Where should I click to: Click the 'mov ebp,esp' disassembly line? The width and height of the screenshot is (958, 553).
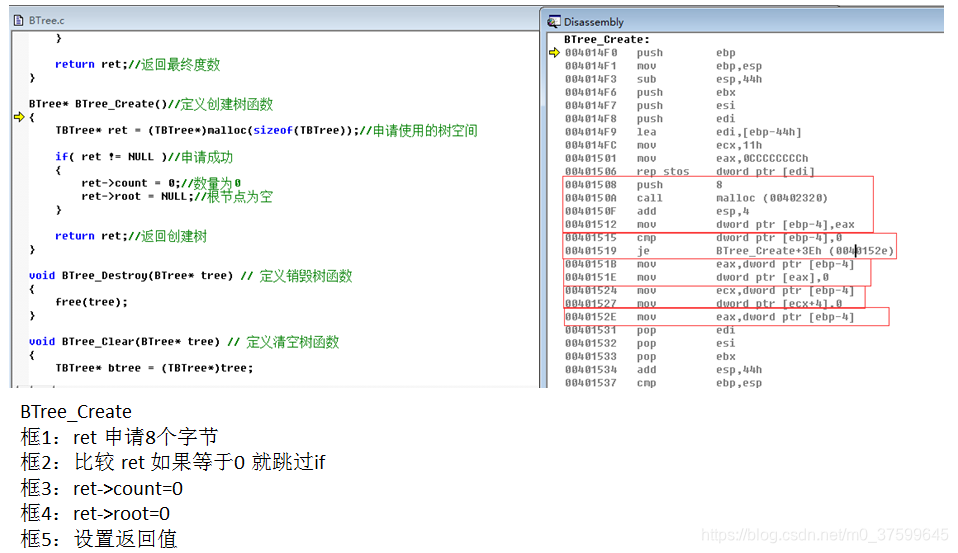coord(663,66)
